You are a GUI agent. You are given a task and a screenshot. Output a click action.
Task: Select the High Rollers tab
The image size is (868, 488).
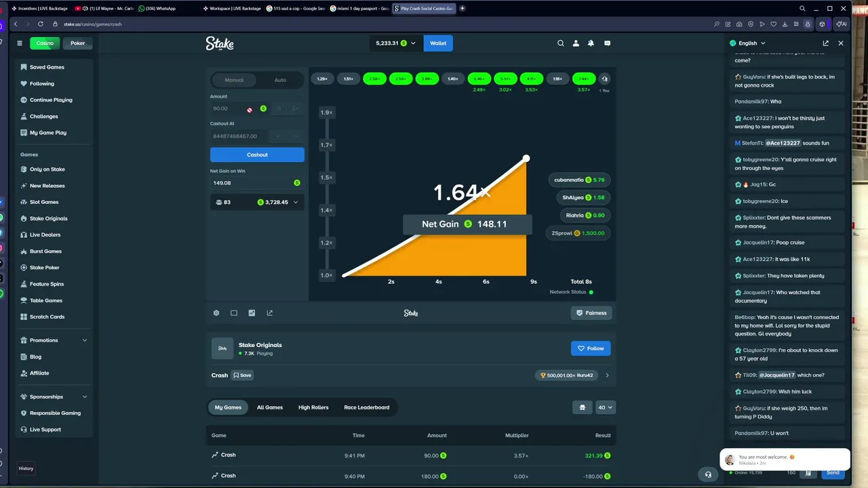313,407
